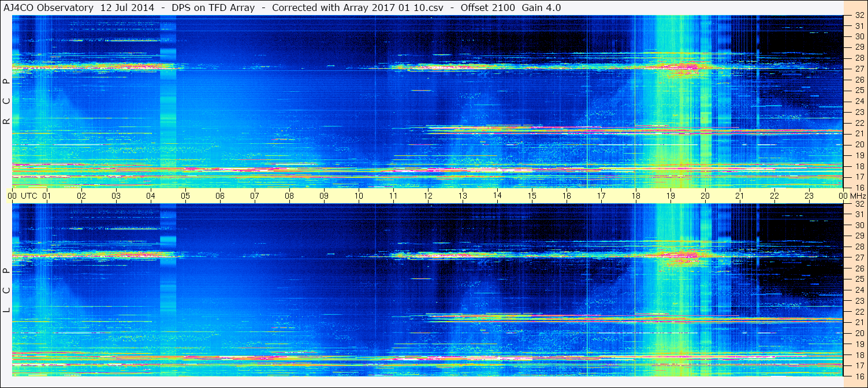Click the R C P polarization label

coord(7,102)
